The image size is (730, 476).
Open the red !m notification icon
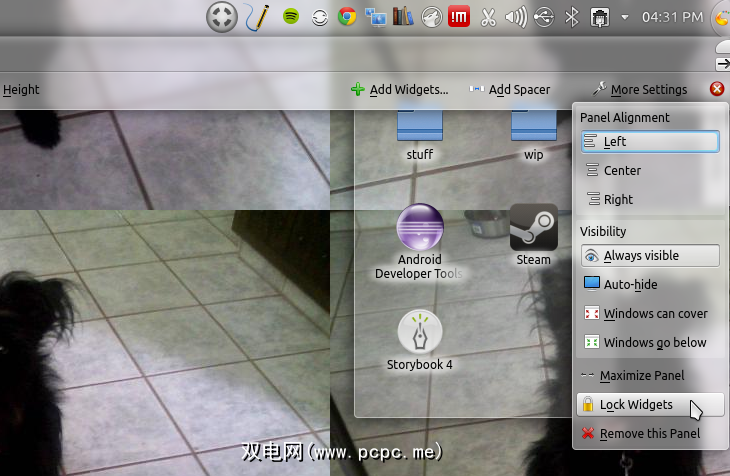(x=459, y=17)
